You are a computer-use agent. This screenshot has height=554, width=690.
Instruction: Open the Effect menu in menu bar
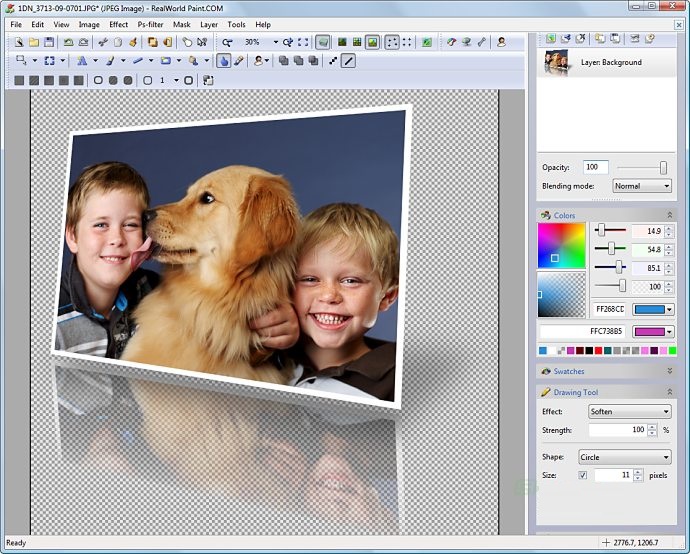(118, 24)
